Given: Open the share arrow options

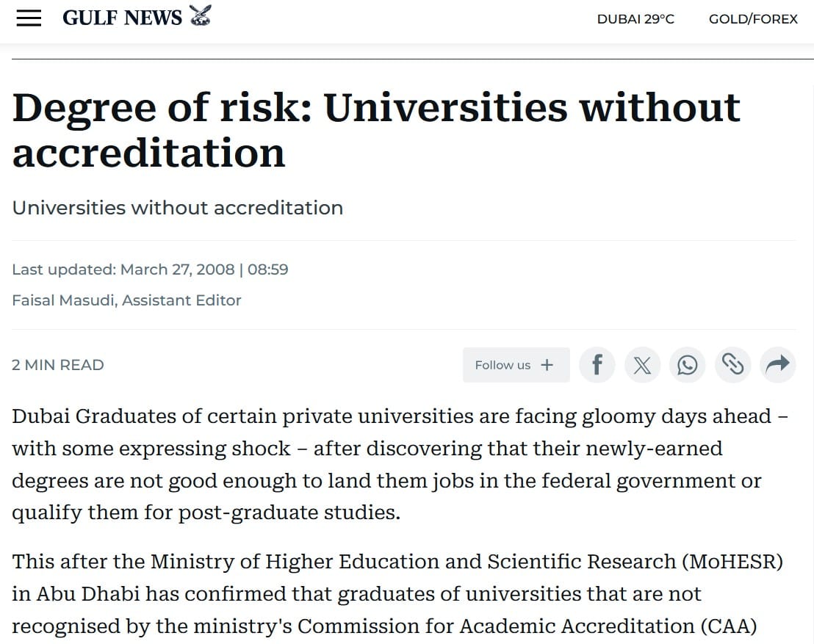Looking at the screenshot, I should click(777, 365).
